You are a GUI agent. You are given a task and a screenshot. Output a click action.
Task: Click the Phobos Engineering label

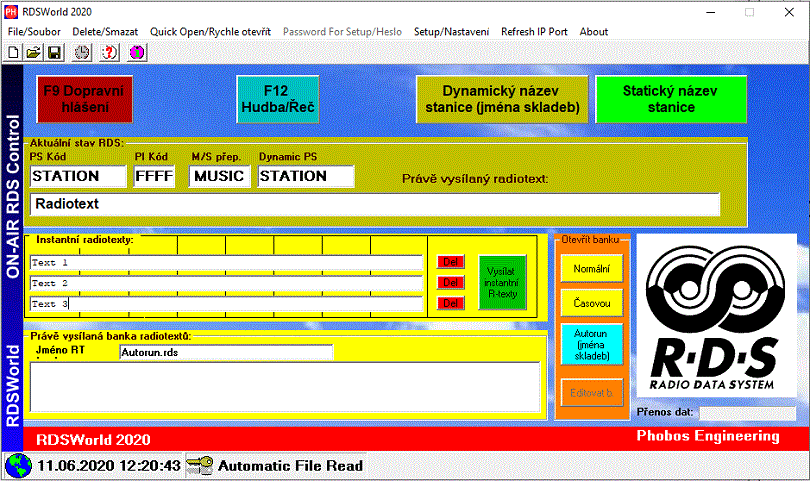(x=708, y=436)
